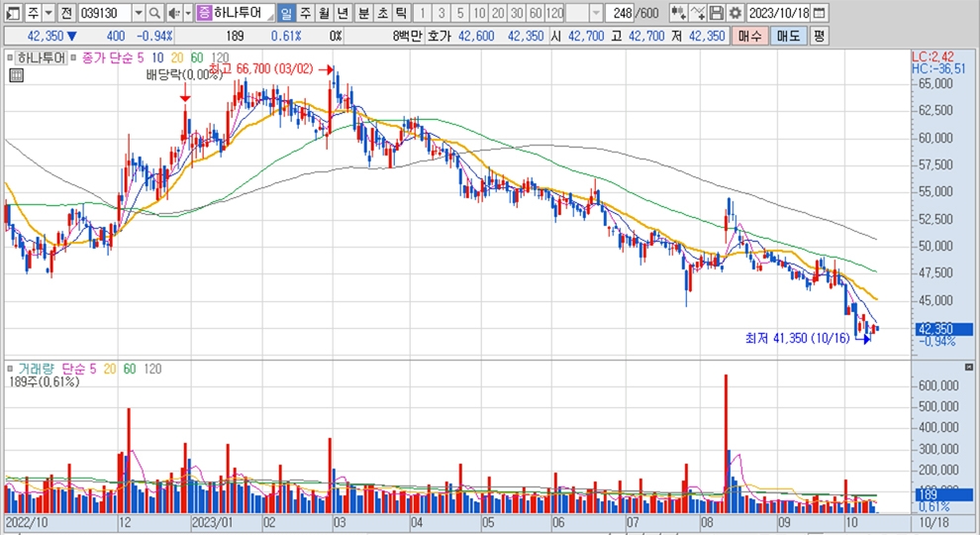This screenshot has height=535, width=980.
Task: Click the 호가 label in quote bar
Action: click(x=440, y=37)
